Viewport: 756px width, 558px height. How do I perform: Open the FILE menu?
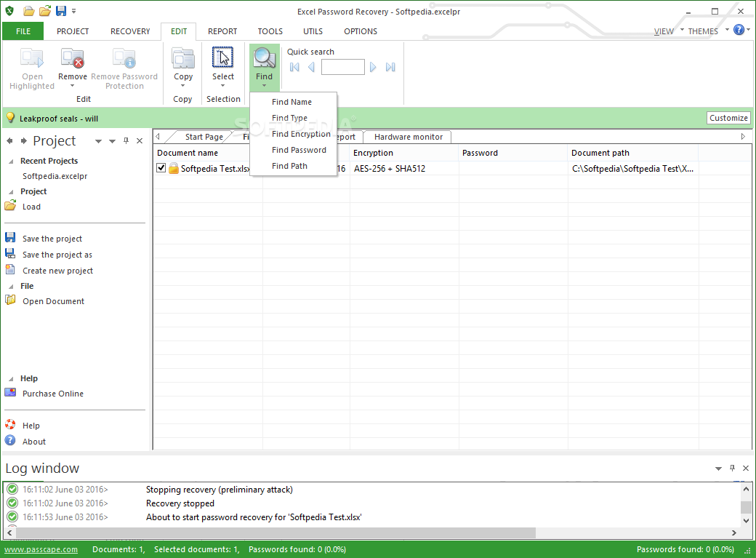tap(23, 31)
